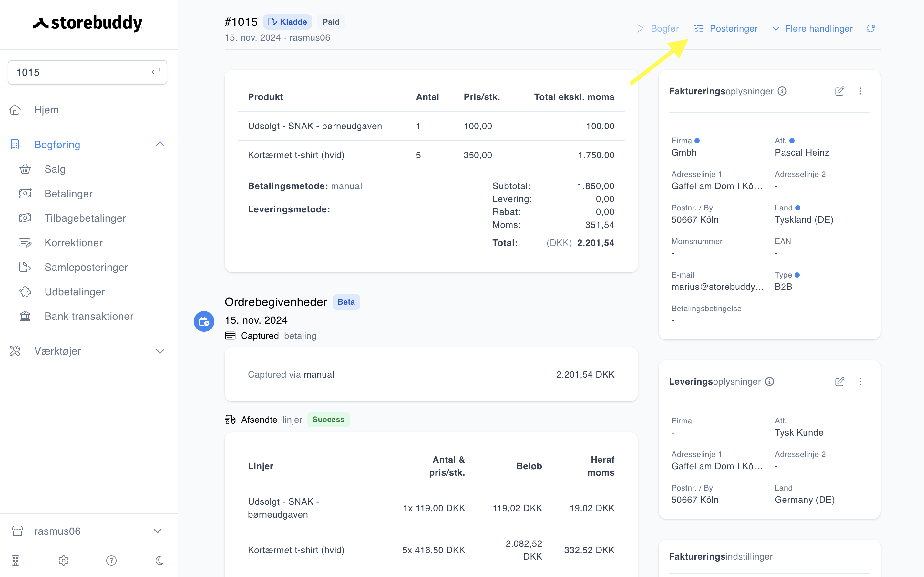Toggle dark mode with the moon icon
Viewport: 924px width, 577px height.
pyautogui.click(x=159, y=560)
